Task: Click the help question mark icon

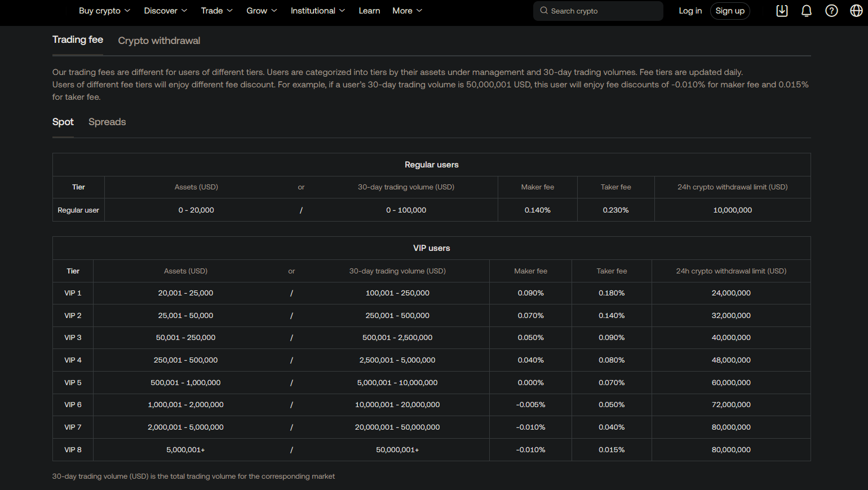Action: pos(831,11)
